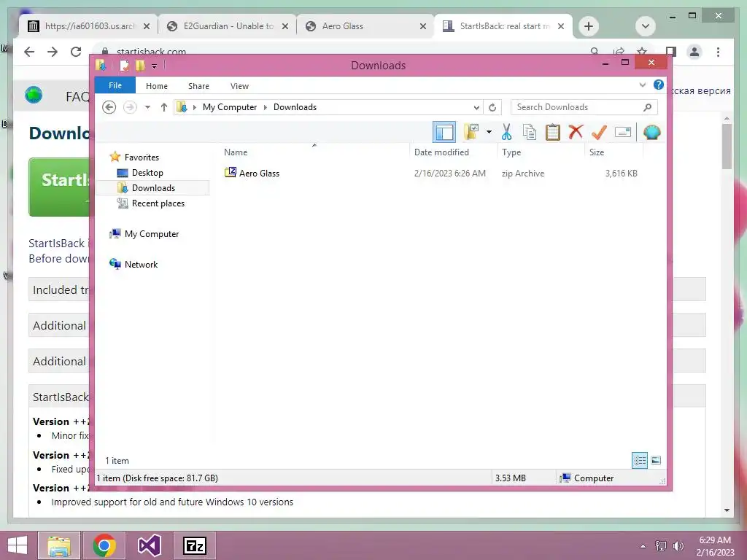This screenshot has width=747, height=560.
Task: Open Customize Quick Access Toolbar dropdown
Action: (x=154, y=66)
